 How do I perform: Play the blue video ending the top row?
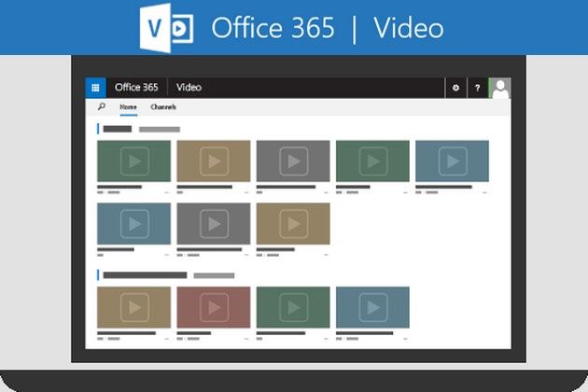(453, 161)
